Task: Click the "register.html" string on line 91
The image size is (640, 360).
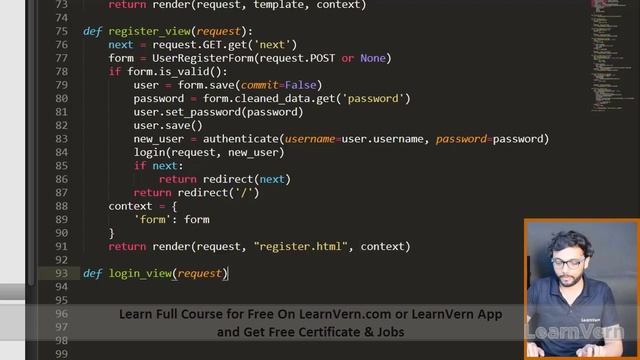Action: click(x=300, y=247)
